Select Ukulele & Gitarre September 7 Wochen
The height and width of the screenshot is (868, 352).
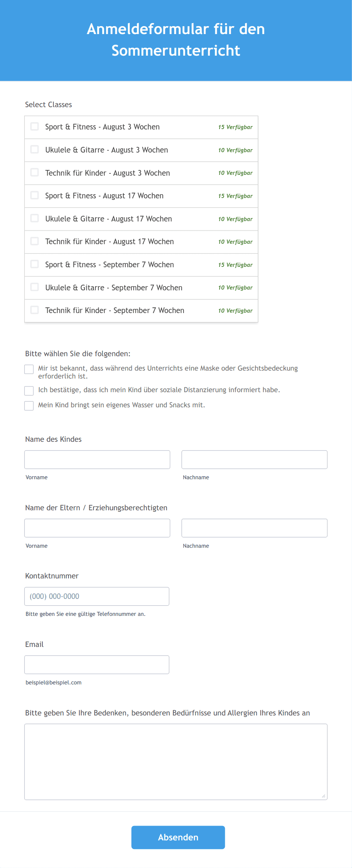coord(34,287)
